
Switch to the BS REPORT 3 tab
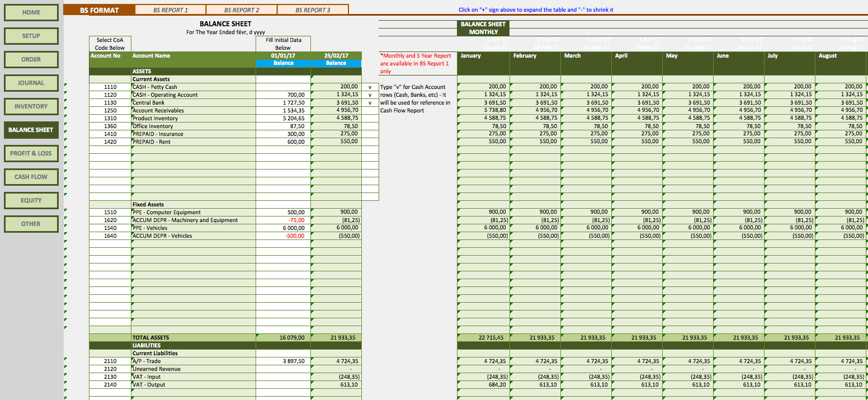313,10
